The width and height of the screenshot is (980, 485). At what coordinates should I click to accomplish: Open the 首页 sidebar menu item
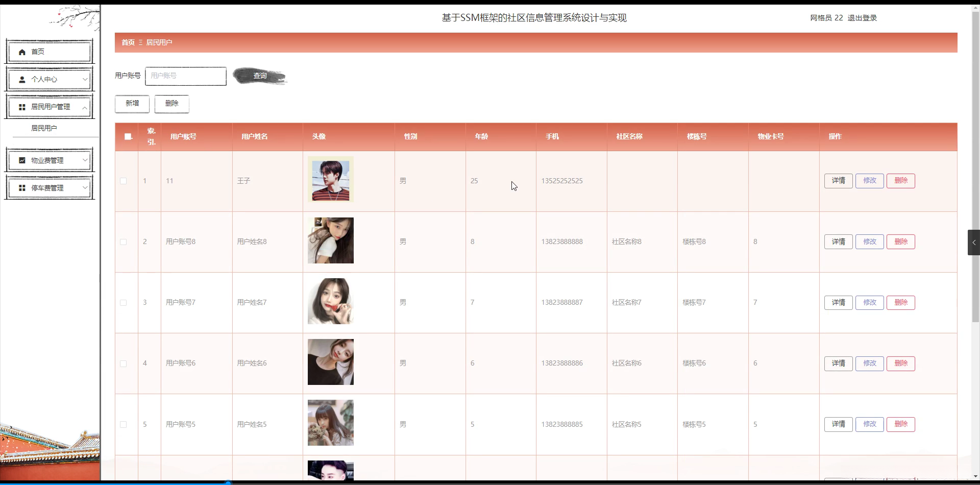tap(50, 52)
